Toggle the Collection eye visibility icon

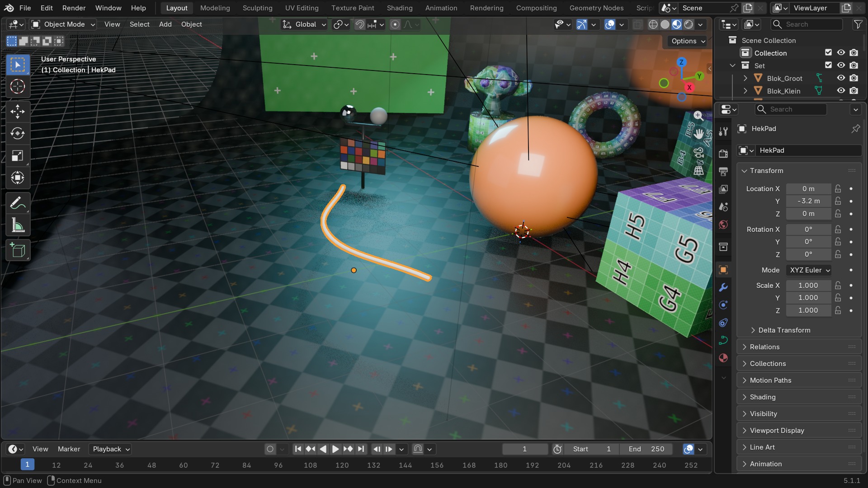[841, 53]
